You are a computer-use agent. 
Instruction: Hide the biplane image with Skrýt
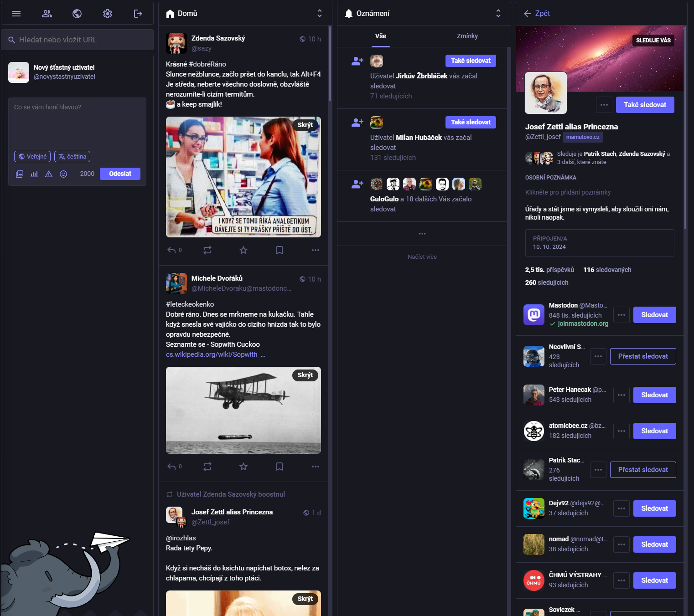point(305,375)
